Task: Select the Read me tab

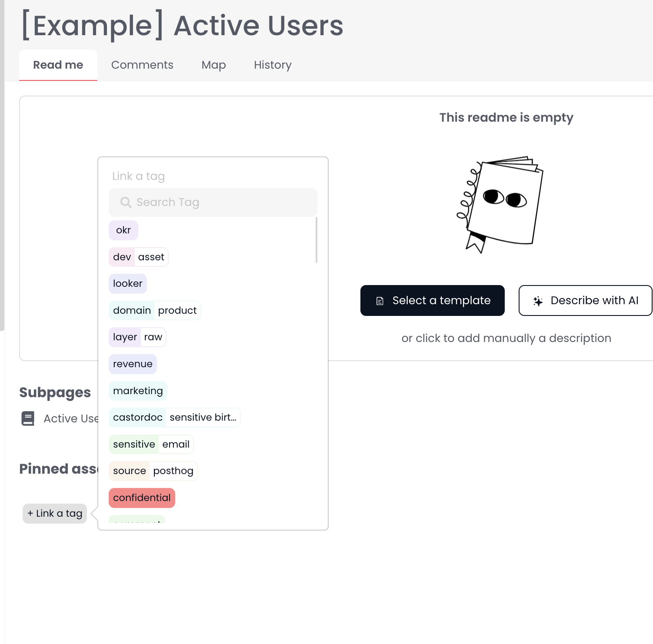Action: (58, 65)
